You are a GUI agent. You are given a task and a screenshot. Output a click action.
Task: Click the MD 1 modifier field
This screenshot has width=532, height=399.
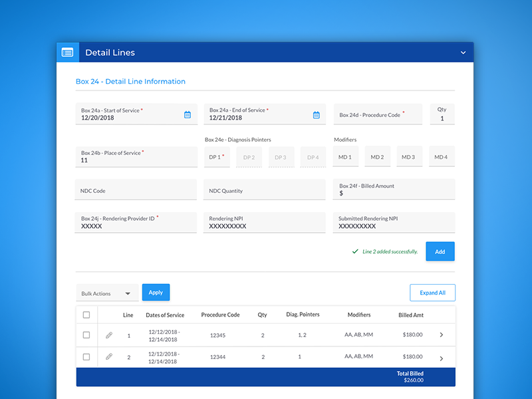point(345,157)
